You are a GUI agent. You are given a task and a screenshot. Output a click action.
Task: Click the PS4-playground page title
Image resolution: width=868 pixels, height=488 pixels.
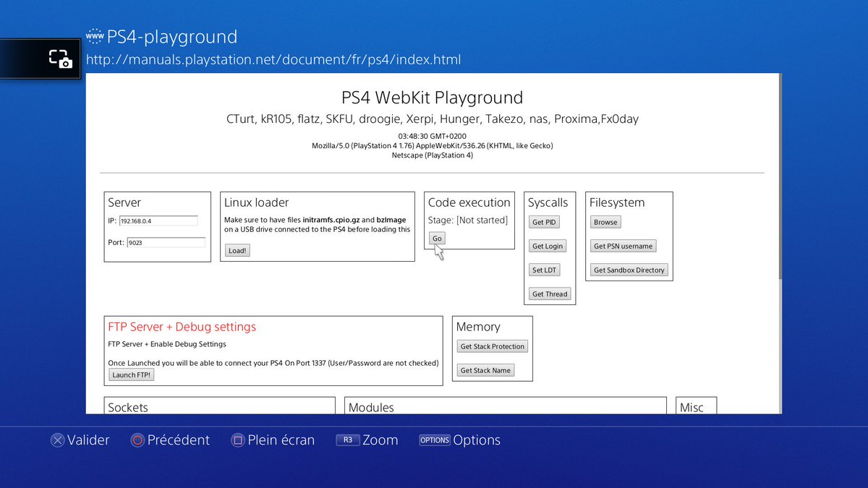[172, 37]
